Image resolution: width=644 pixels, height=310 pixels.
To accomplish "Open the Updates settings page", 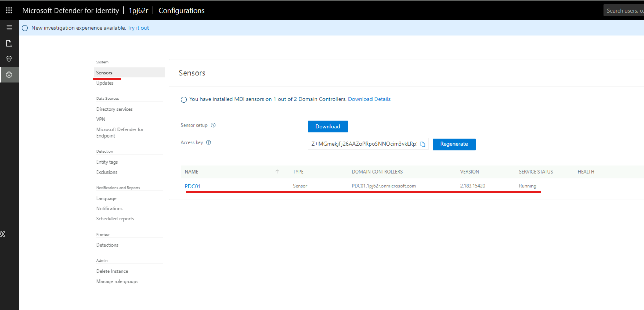I will [105, 83].
